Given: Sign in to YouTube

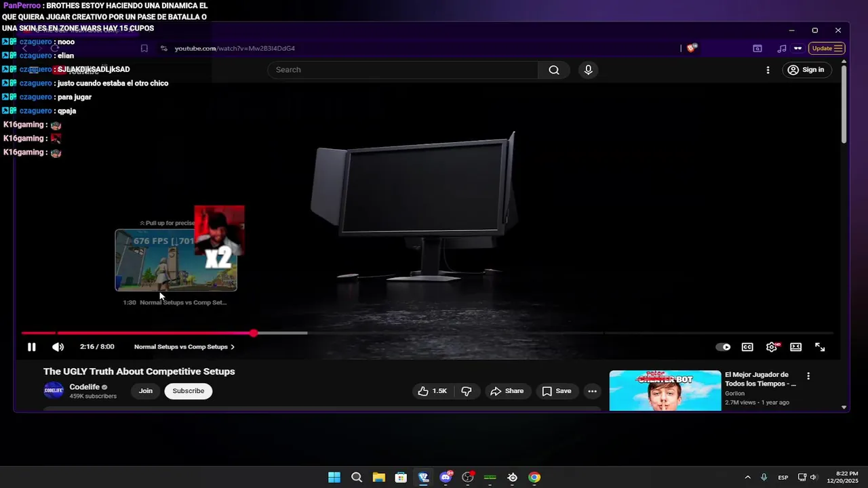Looking at the screenshot, I should [x=806, y=70].
